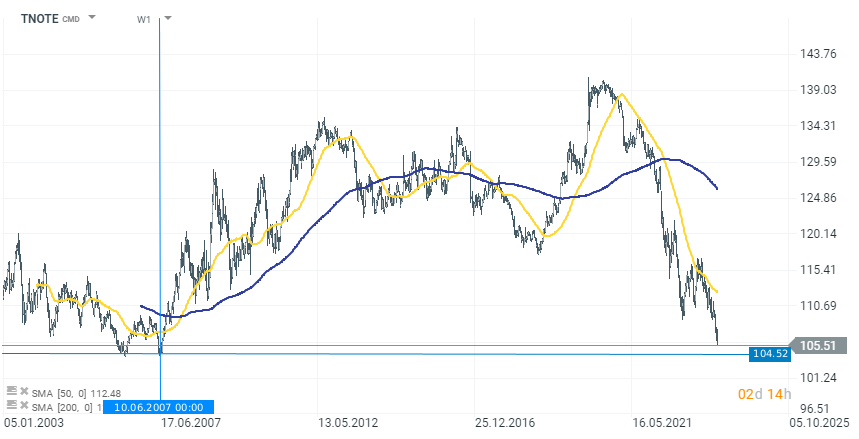859x439 pixels.
Task: Expand the TNOTE CMD symbol dropdown arrow
Action: (92, 17)
